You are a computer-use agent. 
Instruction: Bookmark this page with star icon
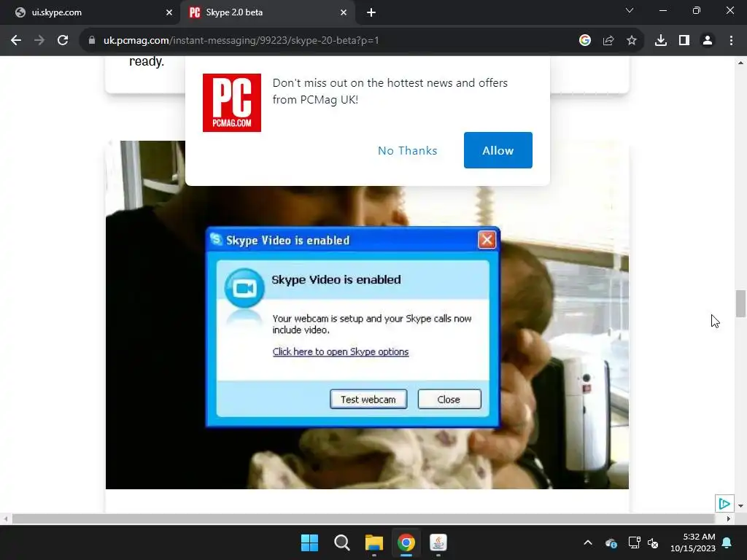pyautogui.click(x=632, y=41)
